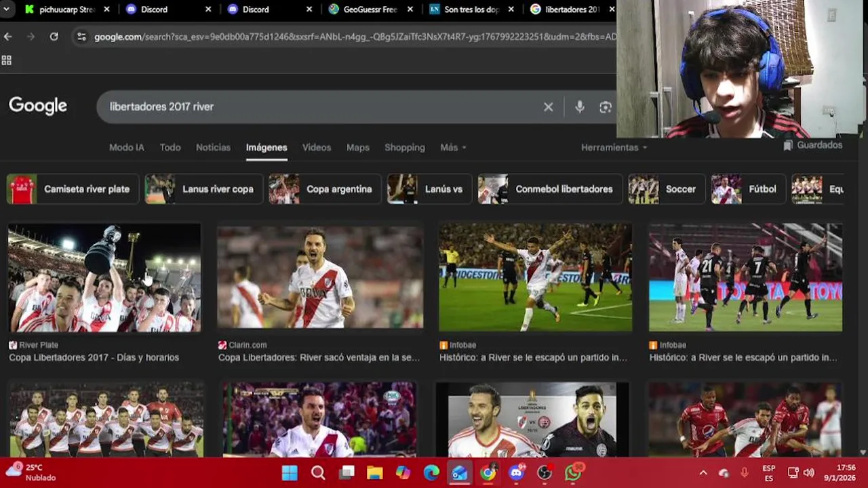Close the pichuucarp Stream tab
The height and width of the screenshot is (488, 868).
click(x=107, y=9)
